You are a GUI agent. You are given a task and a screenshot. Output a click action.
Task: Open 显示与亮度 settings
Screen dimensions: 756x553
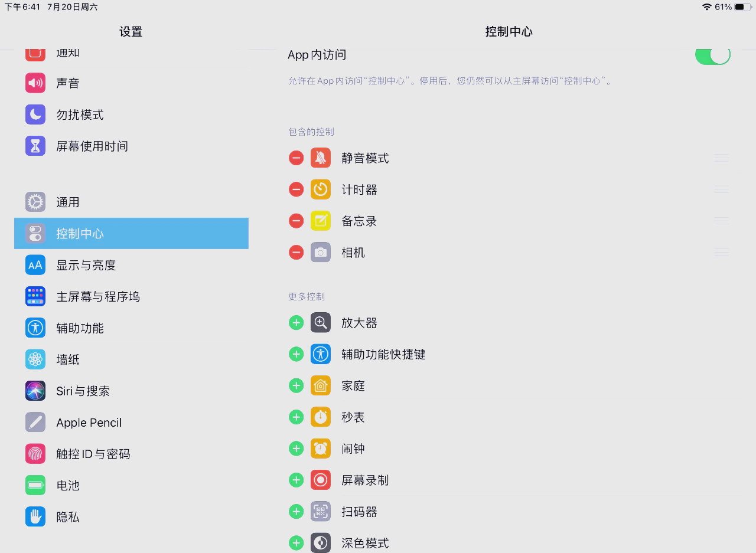(86, 266)
